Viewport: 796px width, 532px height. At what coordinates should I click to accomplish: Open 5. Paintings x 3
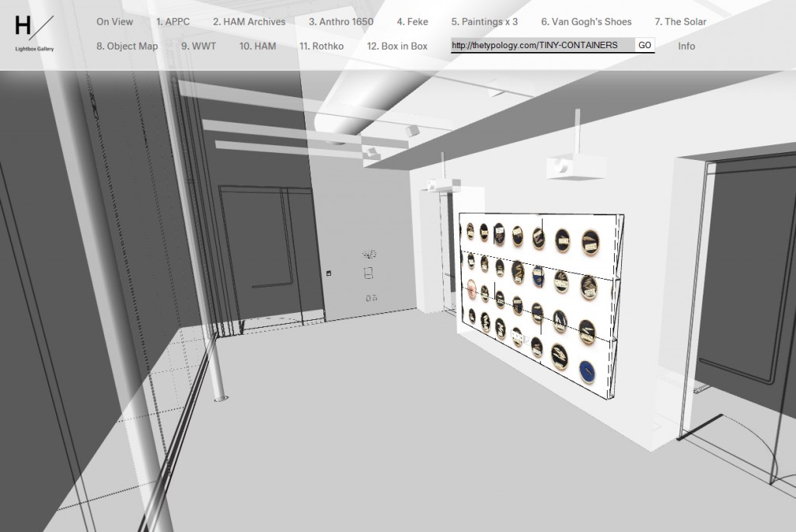click(x=484, y=22)
